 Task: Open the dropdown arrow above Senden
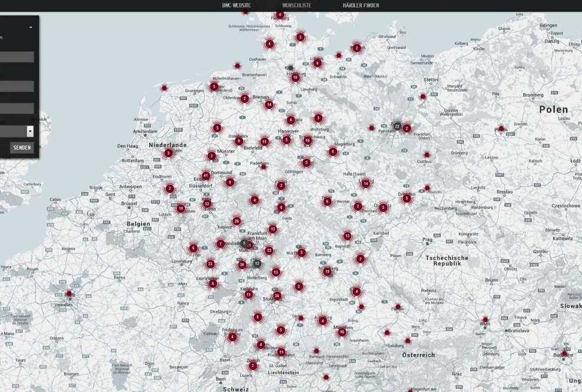pos(30,131)
